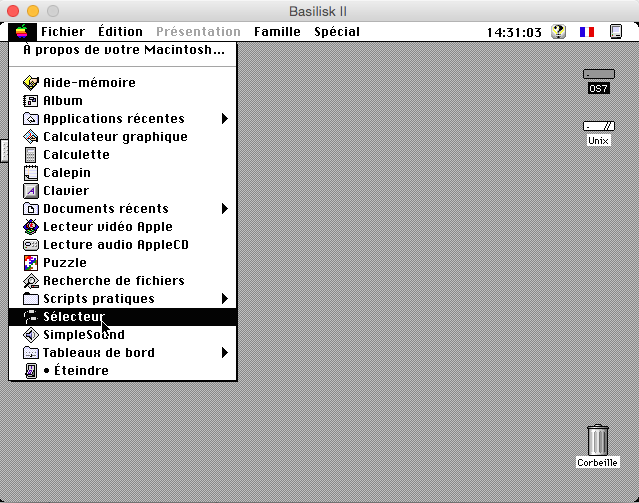The width and height of the screenshot is (639, 503).
Task: Open the Édition menu
Action: tap(120, 31)
